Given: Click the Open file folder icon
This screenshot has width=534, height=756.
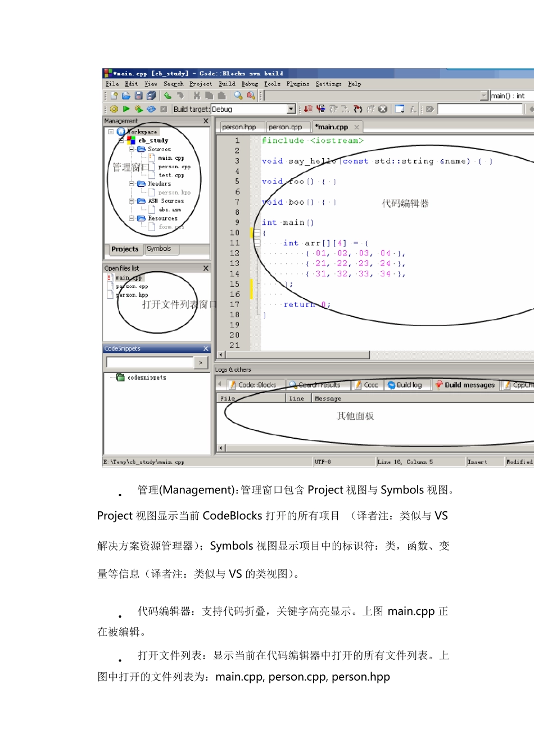Looking at the screenshot, I should click(126, 96).
